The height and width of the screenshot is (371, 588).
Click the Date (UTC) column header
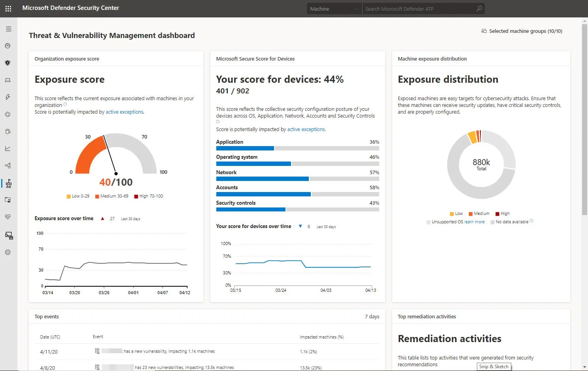coord(50,337)
